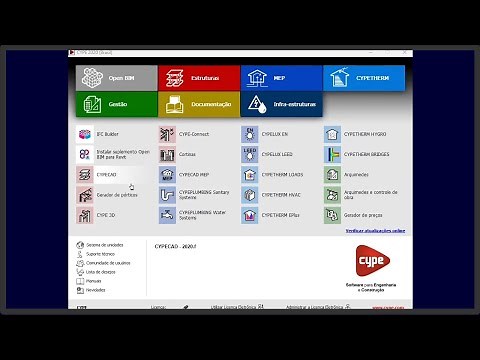This screenshot has height=360, width=480.
Task: Launch the Cortinas program icon
Action: click(167, 154)
